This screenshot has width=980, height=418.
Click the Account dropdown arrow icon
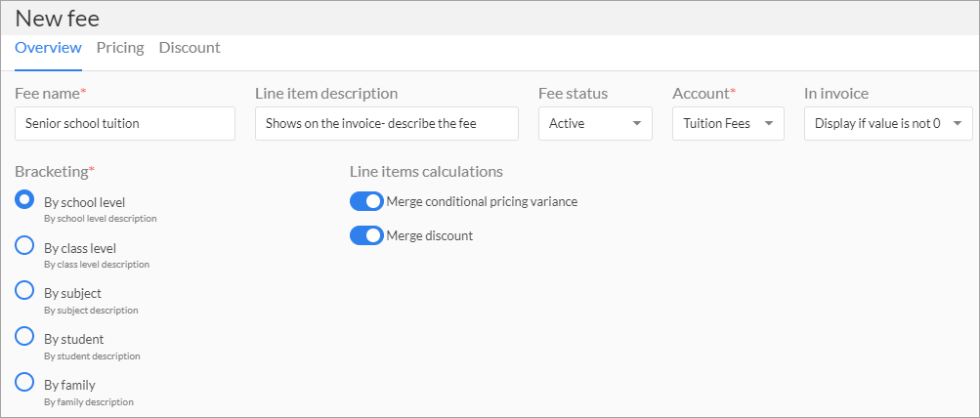pos(769,124)
